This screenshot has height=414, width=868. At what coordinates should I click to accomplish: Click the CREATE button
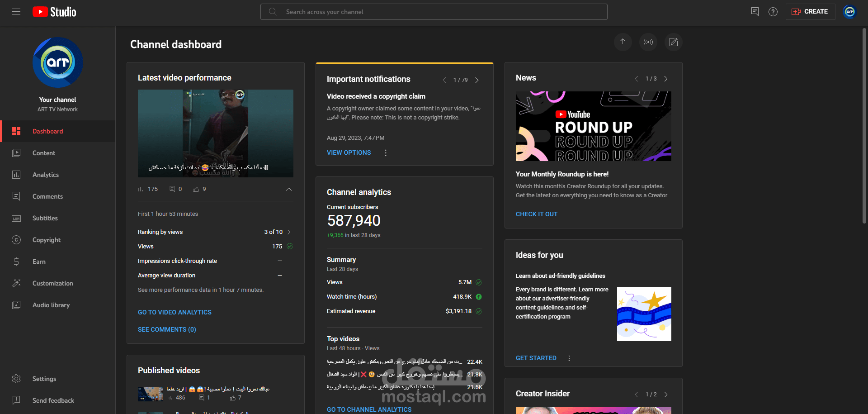pyautogui.click(x=810, y=12)
